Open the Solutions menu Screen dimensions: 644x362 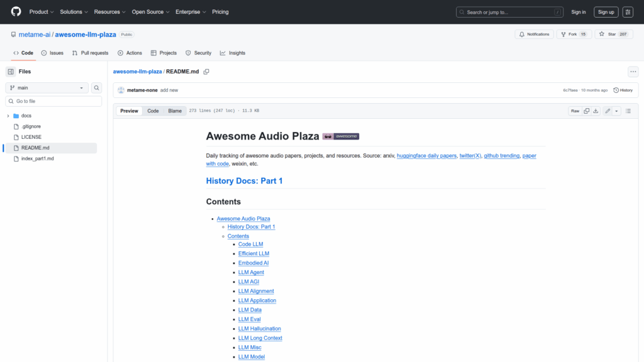coord(74,12)
